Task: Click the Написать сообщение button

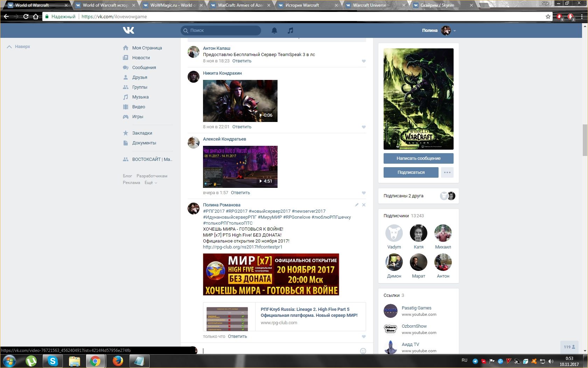Action: click(x=419, y=158)
